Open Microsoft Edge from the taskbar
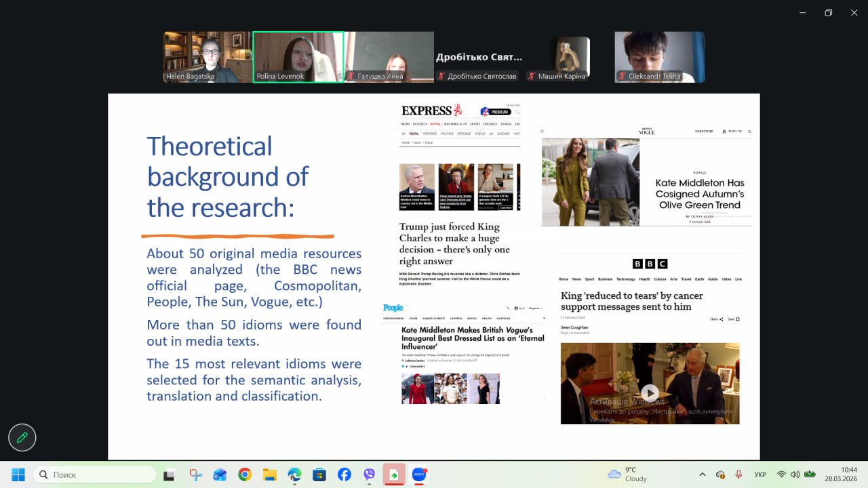This screenshot has height=488, width=868. 294,474
